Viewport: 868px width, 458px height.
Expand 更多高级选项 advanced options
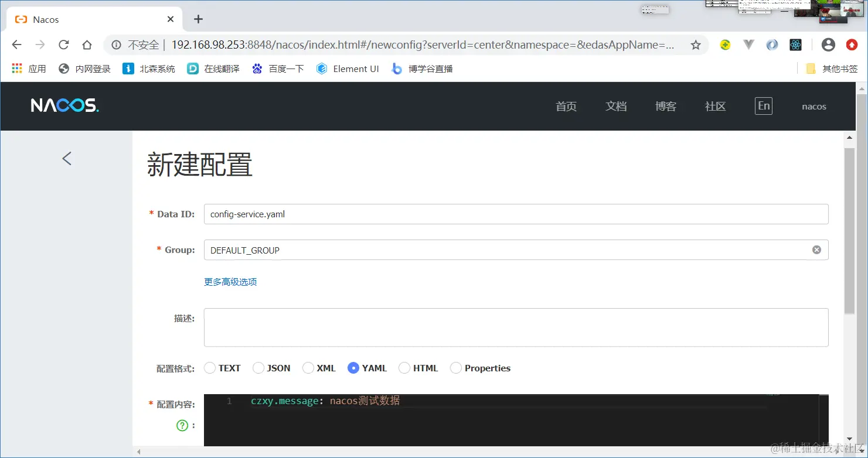click(x=230, y=282)
